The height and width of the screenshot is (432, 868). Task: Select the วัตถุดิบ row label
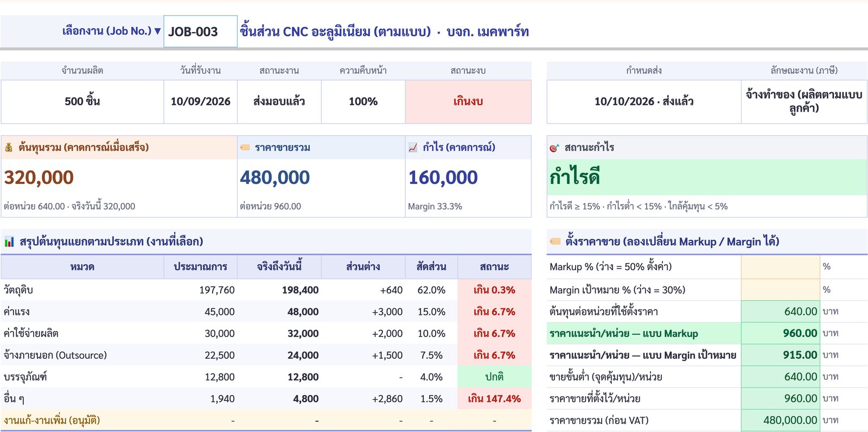tap(18, 290)
